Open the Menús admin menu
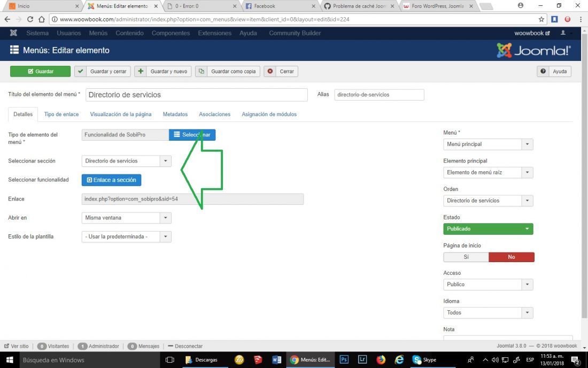 [98, 33]
